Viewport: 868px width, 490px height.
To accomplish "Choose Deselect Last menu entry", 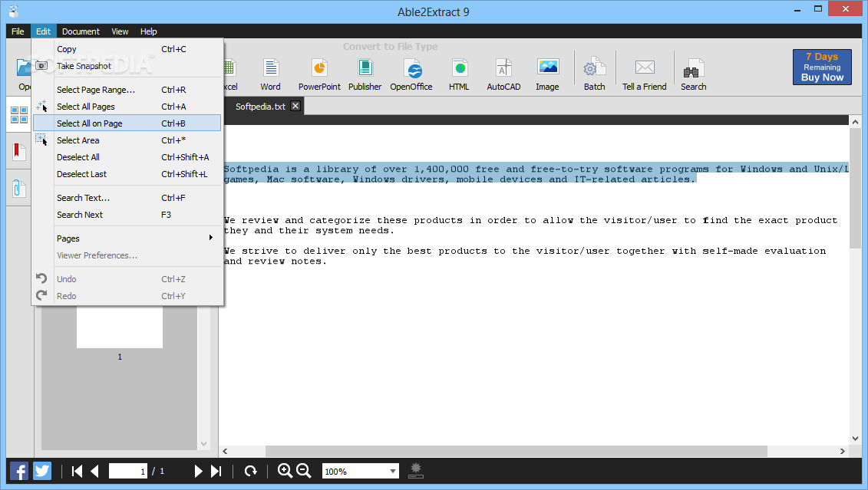I will click(x=127, y=174).
